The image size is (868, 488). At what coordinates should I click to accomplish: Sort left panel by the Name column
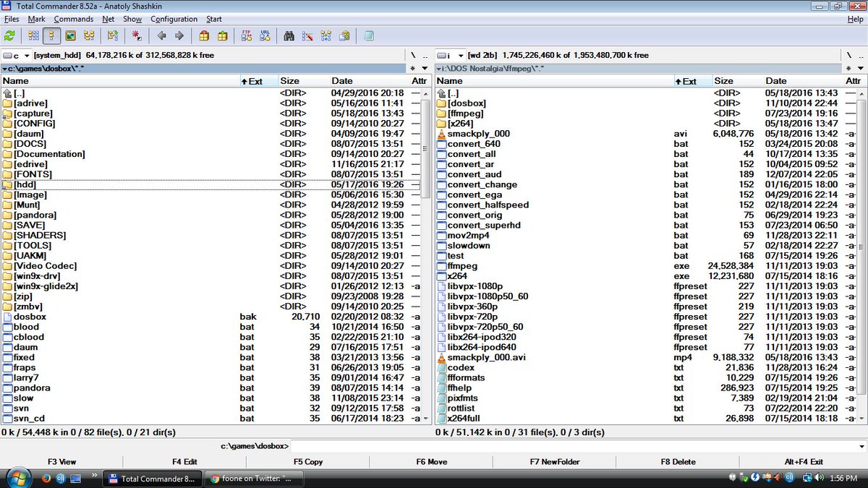[x=120, y=81]
